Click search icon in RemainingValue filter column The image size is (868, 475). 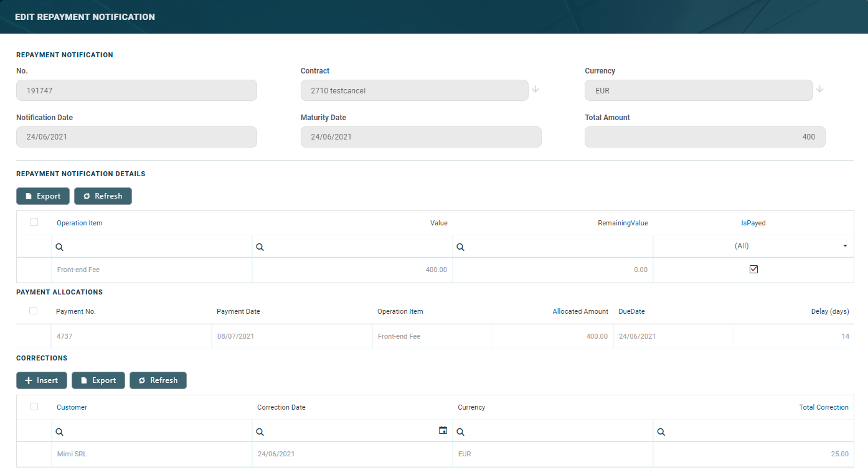461,247
